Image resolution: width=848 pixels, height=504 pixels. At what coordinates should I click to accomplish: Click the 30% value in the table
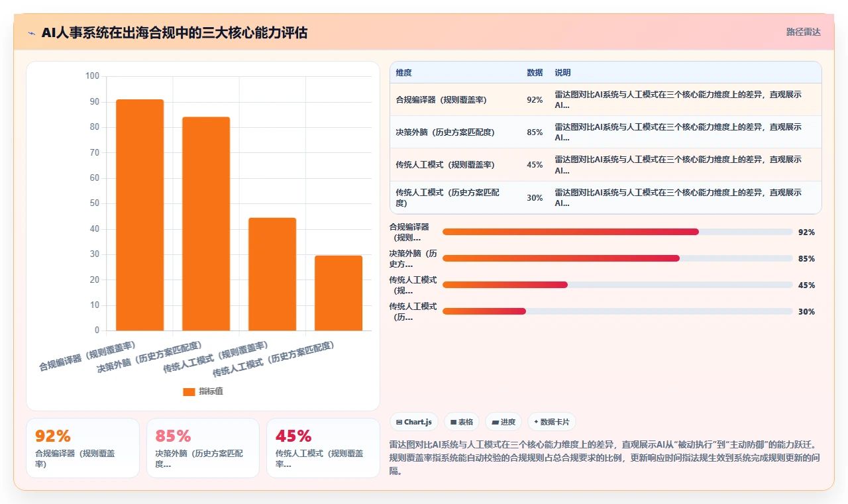(535, 197)
